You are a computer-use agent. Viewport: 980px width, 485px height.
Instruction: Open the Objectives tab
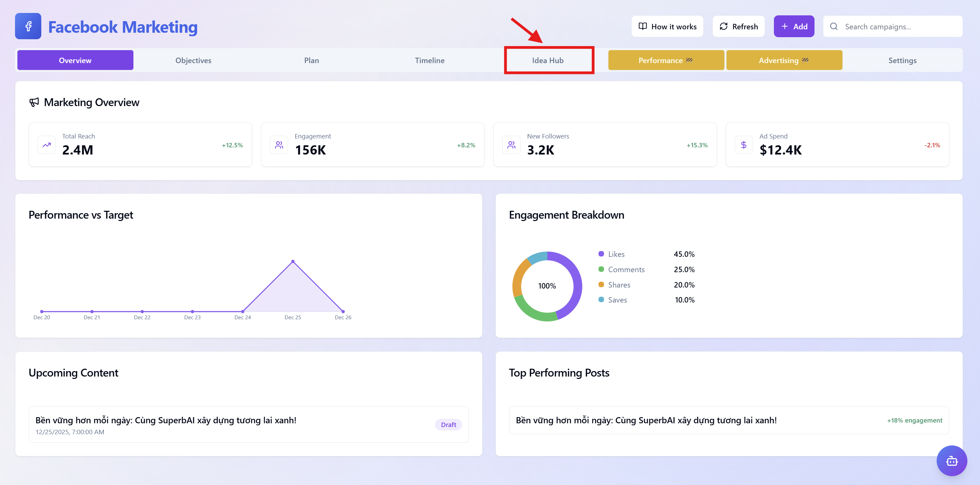pyautogui.click(x=193, y=60)
